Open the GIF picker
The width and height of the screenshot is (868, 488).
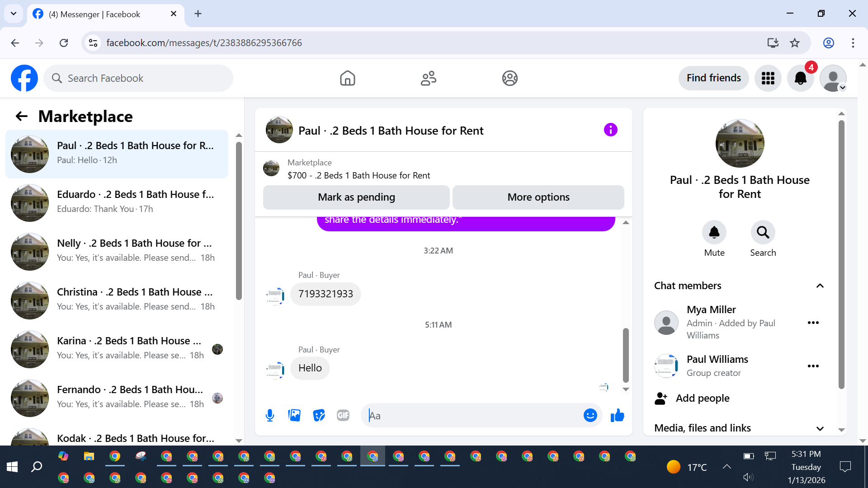click(343, 415)
